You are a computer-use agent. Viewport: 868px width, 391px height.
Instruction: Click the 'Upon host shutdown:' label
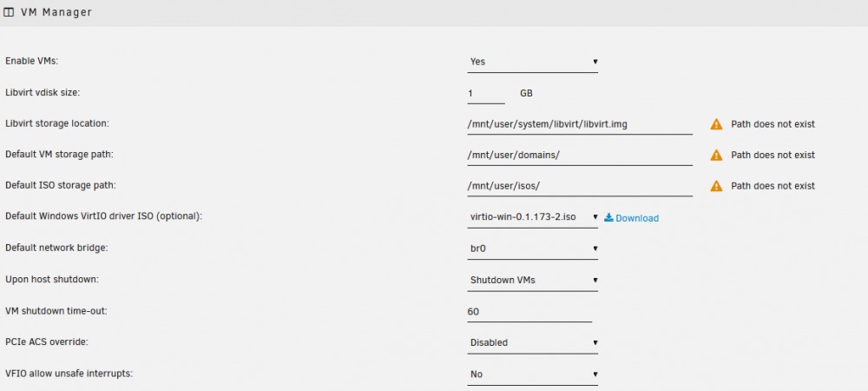tap(51, 279)
